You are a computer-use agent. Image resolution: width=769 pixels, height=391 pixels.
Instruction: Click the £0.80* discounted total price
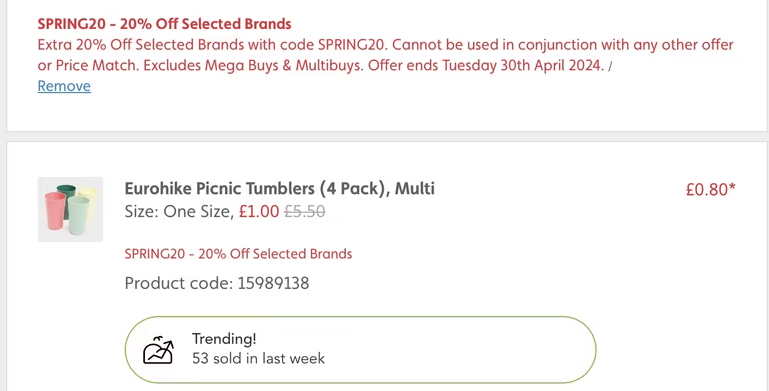tap(711, 189)
